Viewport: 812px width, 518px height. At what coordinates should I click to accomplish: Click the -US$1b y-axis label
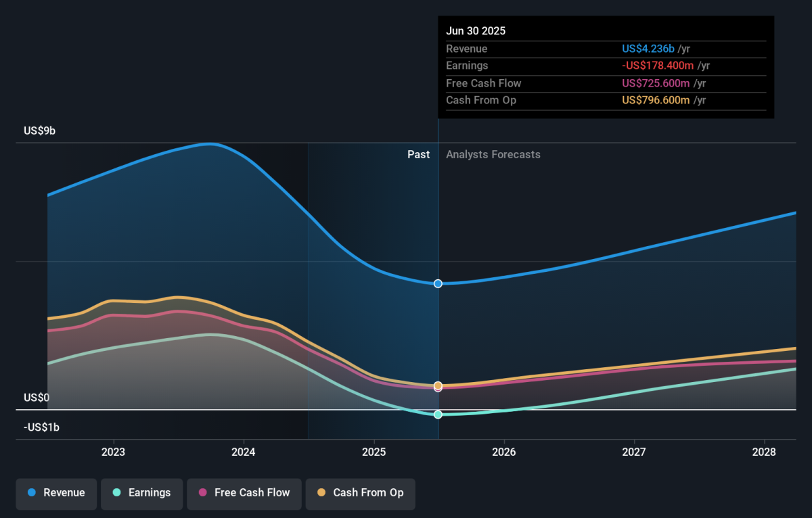point(42,427)
